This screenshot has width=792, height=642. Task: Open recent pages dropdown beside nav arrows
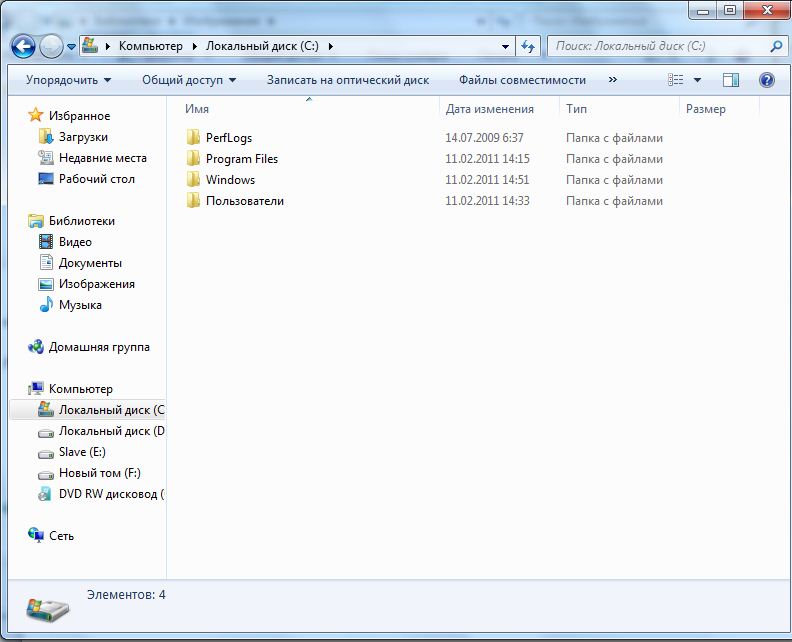click(x=71, y=47)
